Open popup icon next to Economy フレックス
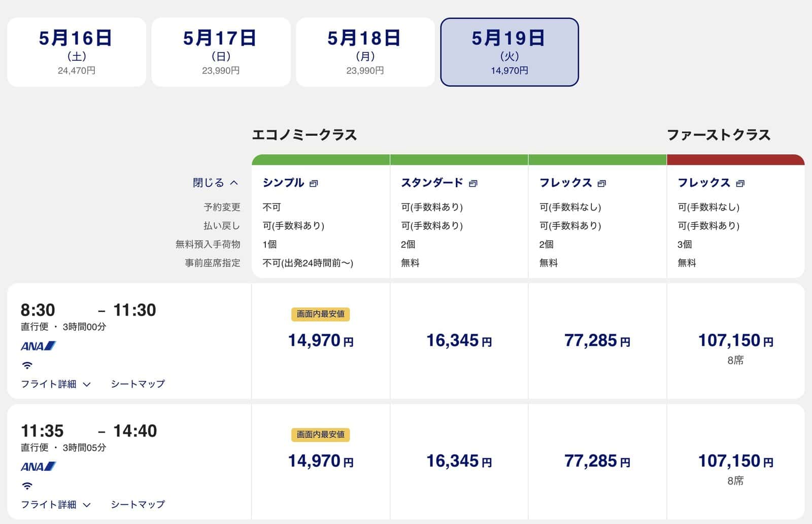This screenshot has height=524, width=812. [x=602, y=184]
